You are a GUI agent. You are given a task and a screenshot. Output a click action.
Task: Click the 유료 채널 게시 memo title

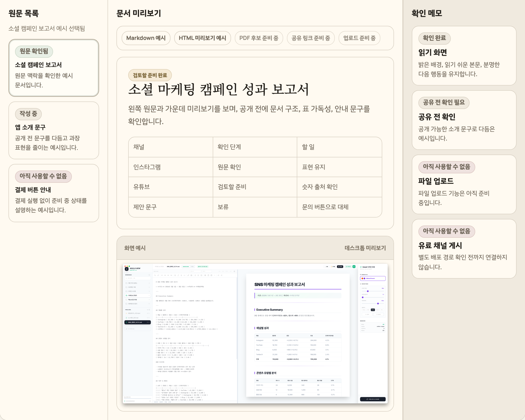(440, 245)
